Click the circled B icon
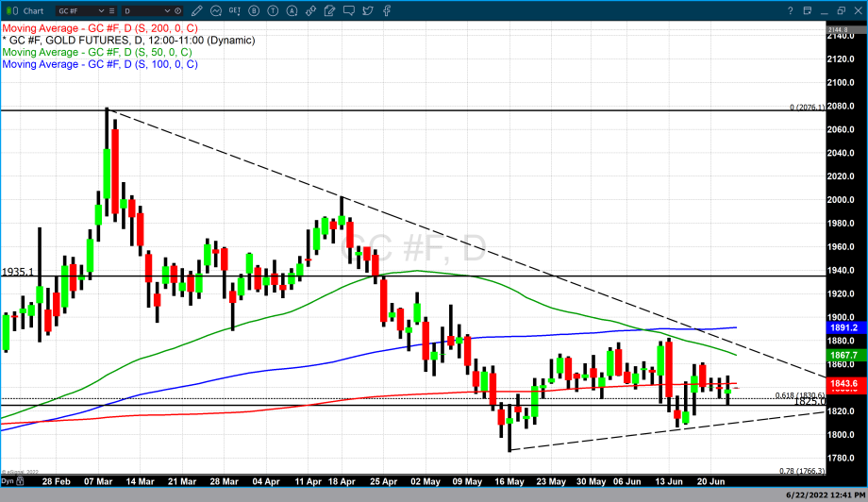868x502 pixels. coord(254,10)
